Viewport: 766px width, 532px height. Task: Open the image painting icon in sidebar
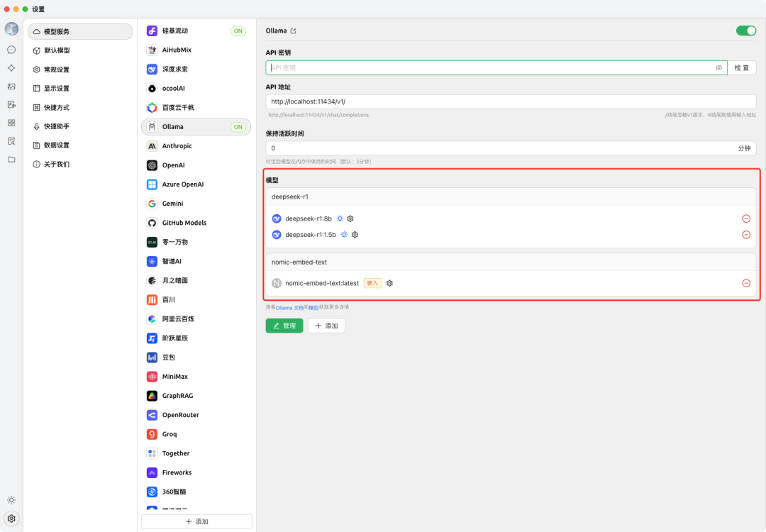coord(12,87)
